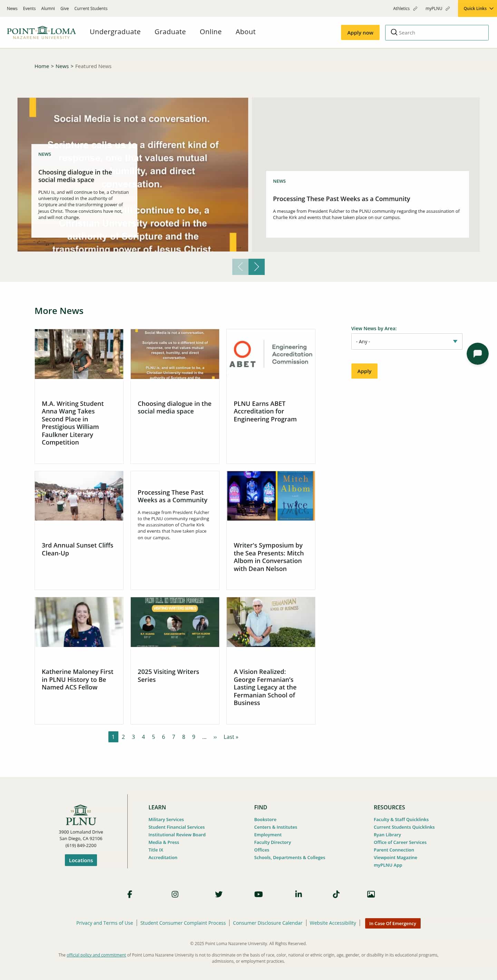Open the myPLNU external link
This screenshot has height=980, width=497.
[x=437, y=8]
